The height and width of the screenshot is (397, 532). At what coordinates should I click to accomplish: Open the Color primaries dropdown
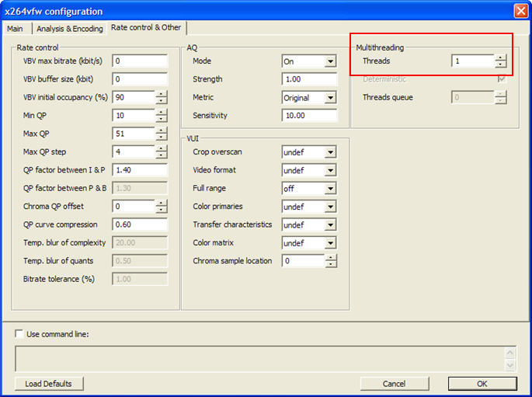(309, 207)
